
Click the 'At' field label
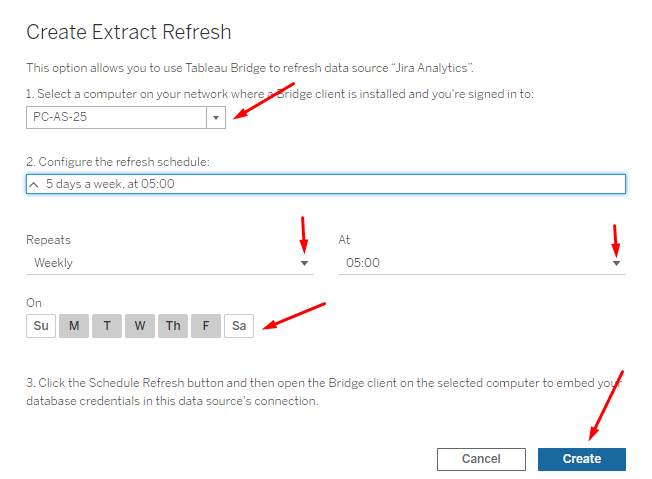click(x=344, y=240)
